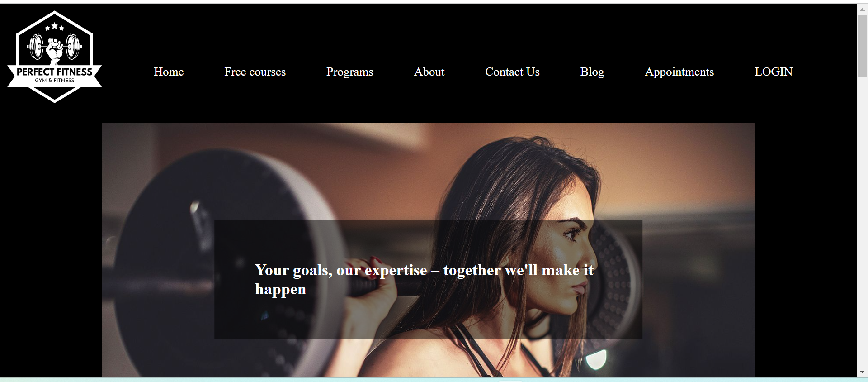Click the empty scrollbar track below the thumb
This screenshot has height=382, width=868.
point(862,222)
